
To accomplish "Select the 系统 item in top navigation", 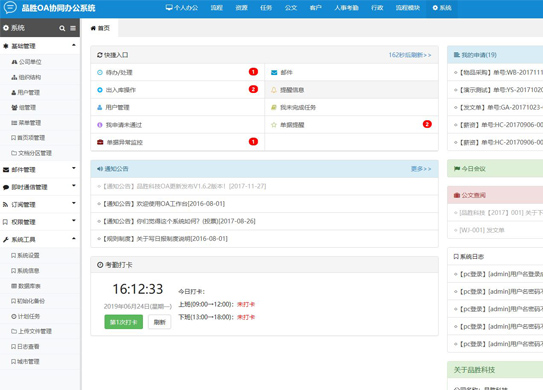I will click(442, 8).
